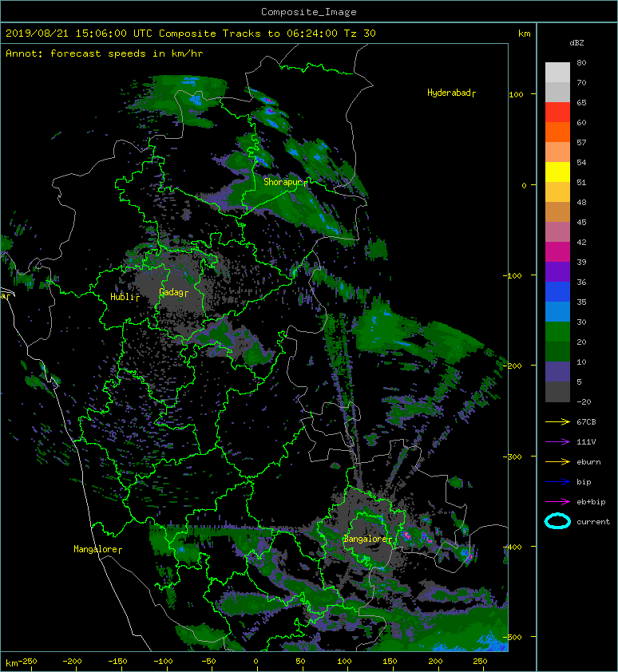Click the 'eb+bip' legend label

click(591, 502)
